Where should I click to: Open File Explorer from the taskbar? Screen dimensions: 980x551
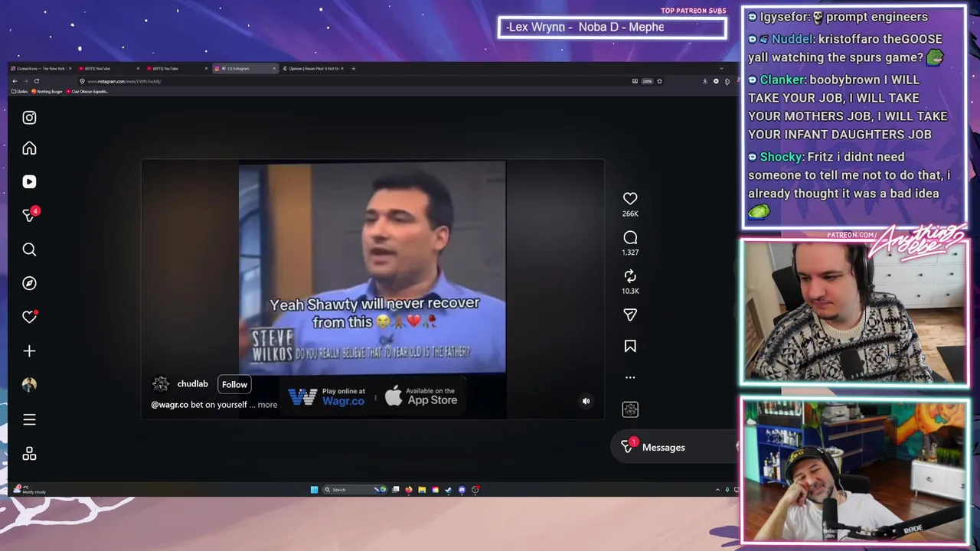coord(422,490)
